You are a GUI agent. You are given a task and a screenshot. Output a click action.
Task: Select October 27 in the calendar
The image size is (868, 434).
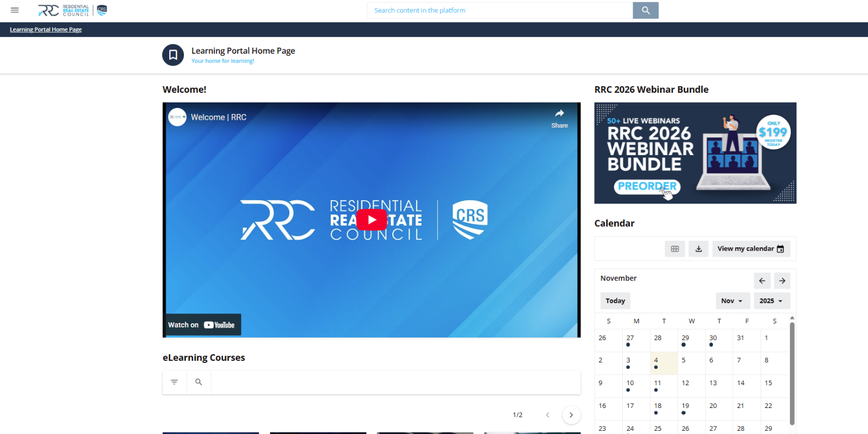tap(636, 340)
